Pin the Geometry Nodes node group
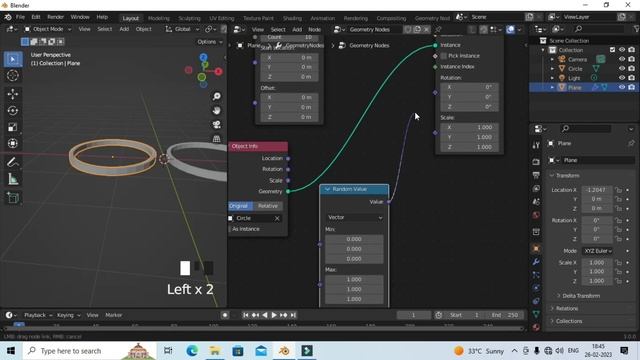This screenshot has width=640, height=360. pyautogui.click(x=438, y=29)
